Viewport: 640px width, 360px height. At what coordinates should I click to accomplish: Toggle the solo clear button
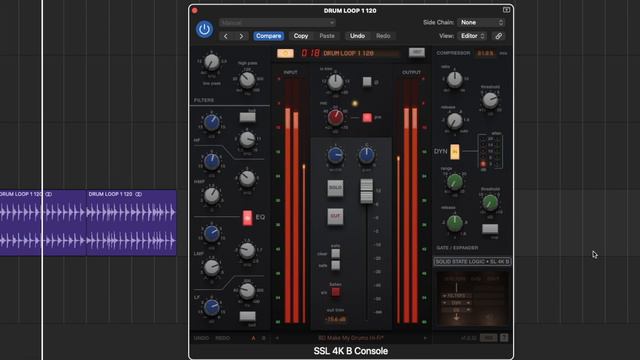[335, 253]
